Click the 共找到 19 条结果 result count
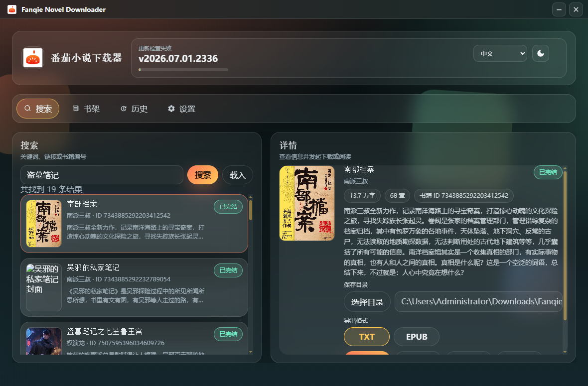588x386 pixels. [x=51, y=189]
